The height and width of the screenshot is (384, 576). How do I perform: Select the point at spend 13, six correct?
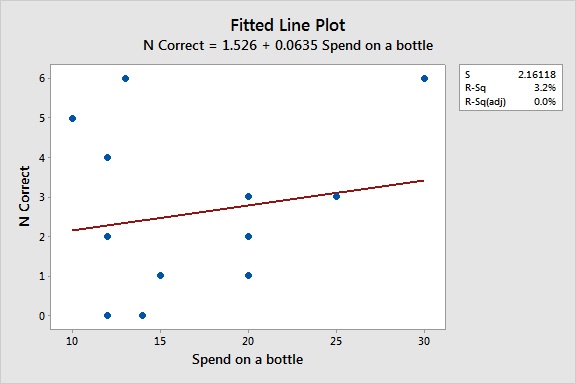click(125, 79)
